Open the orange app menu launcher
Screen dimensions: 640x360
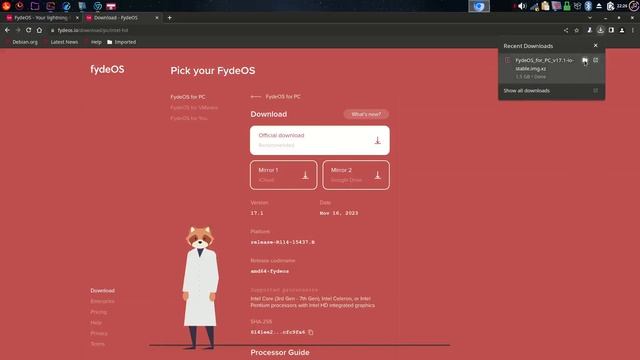click(x=6, y=6)
